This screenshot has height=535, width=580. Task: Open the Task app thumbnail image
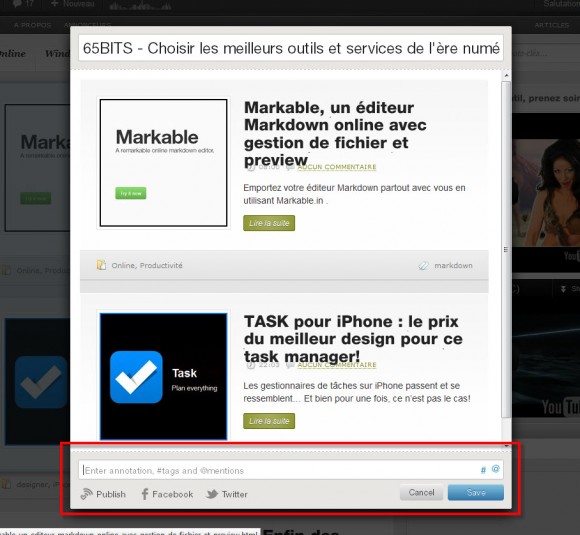coord(163,376)
